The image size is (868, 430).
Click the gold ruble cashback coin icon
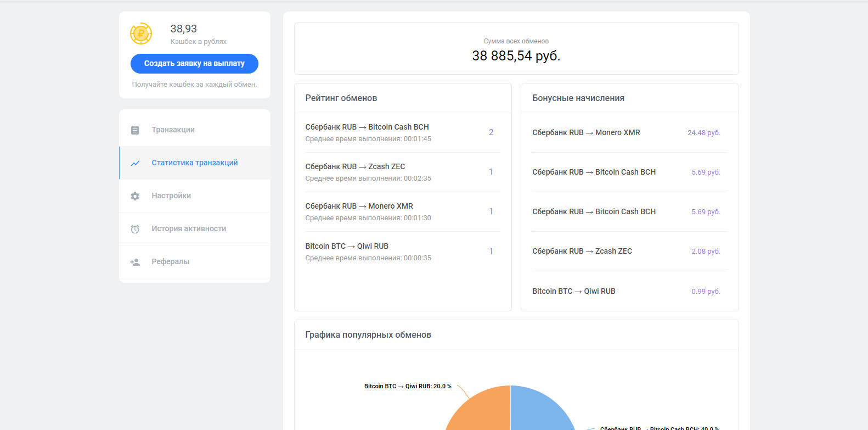(141, 34)
